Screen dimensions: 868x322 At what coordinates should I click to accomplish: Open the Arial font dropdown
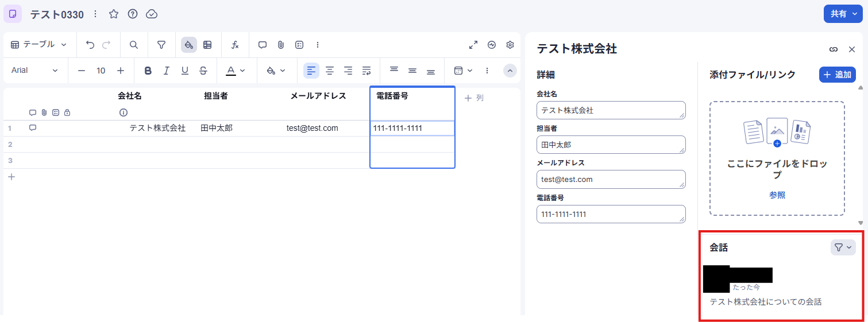pos(34,71)
